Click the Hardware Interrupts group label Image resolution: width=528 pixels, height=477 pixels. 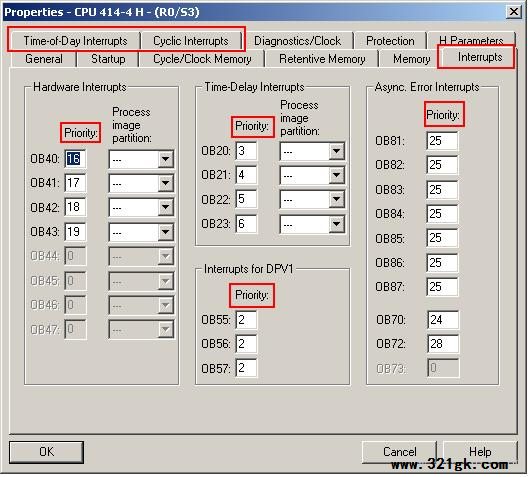[79, 87]
